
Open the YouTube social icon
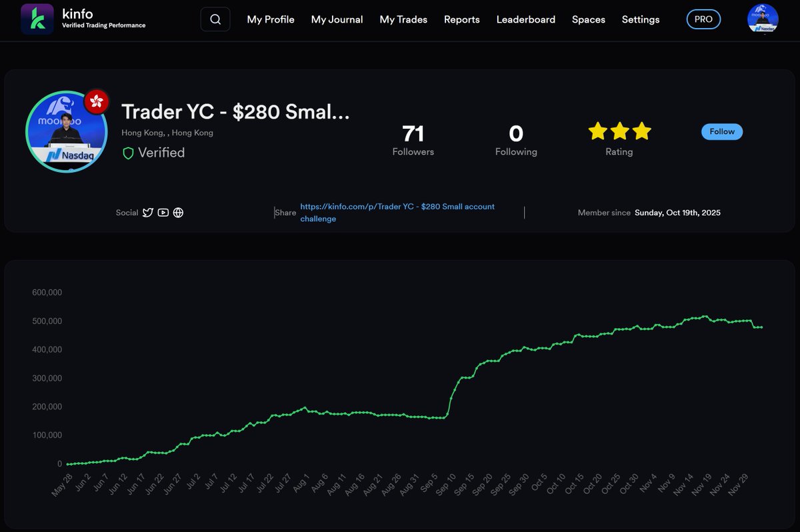[x=163, y=213]
